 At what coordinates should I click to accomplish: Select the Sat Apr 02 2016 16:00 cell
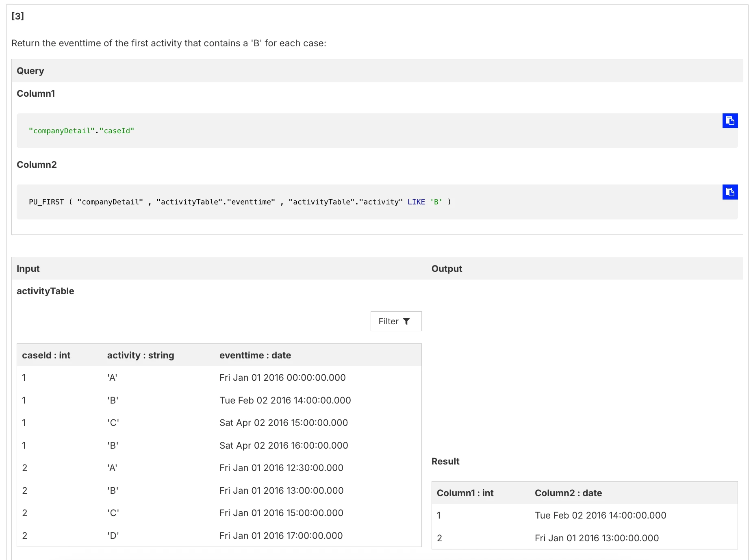coord(284,445)
